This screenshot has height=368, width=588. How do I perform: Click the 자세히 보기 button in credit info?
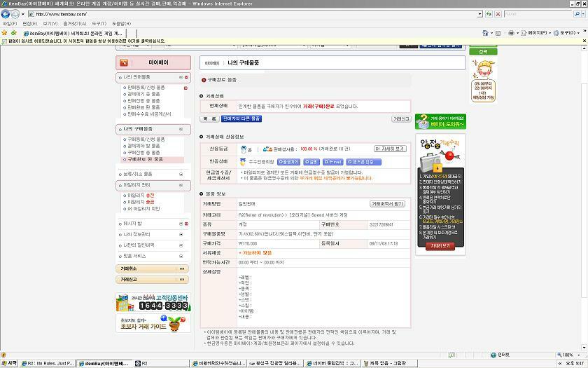[x=390, y=149]
